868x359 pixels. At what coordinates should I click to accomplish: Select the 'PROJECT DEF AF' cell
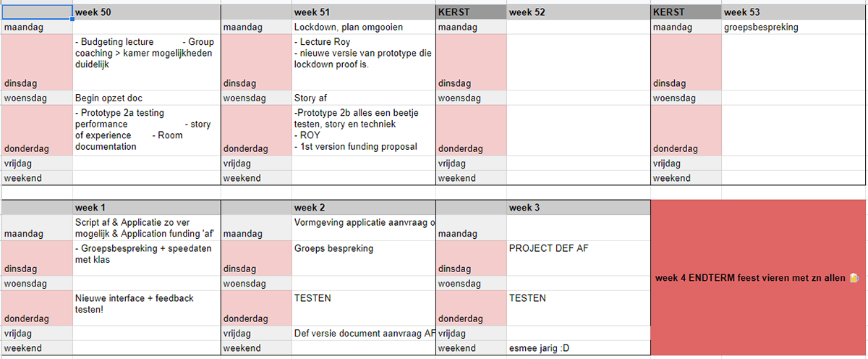pyautogui.click(x=579, y=258)
